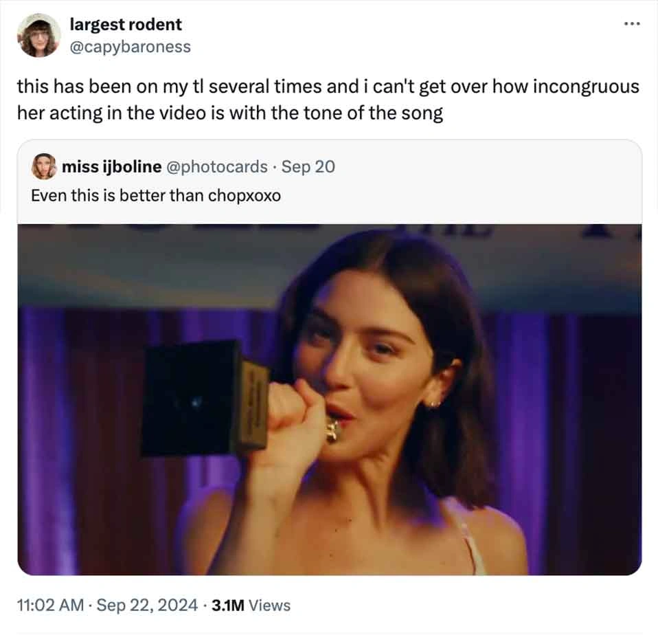Click the display name largest rodent

click(125, 25)
